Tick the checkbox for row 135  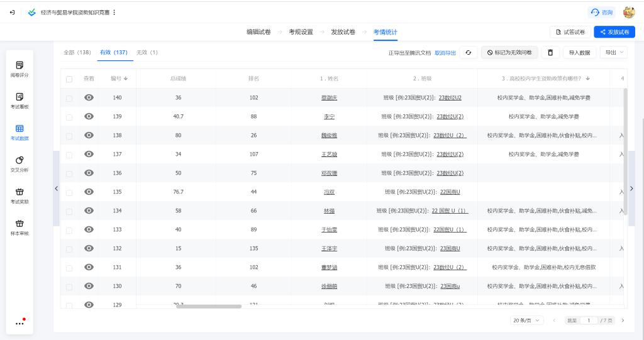pos(69,192)
